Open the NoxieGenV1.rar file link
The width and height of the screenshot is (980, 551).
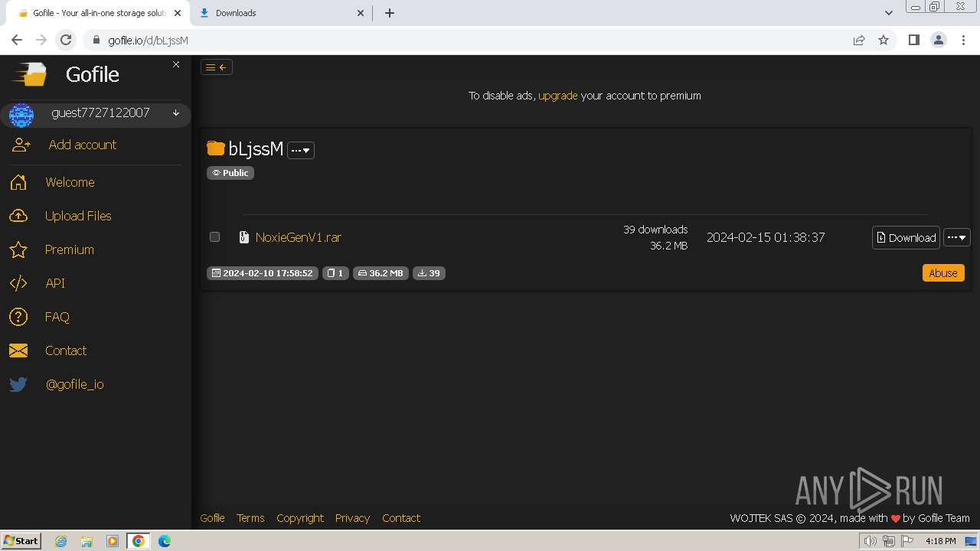[299, 237]
